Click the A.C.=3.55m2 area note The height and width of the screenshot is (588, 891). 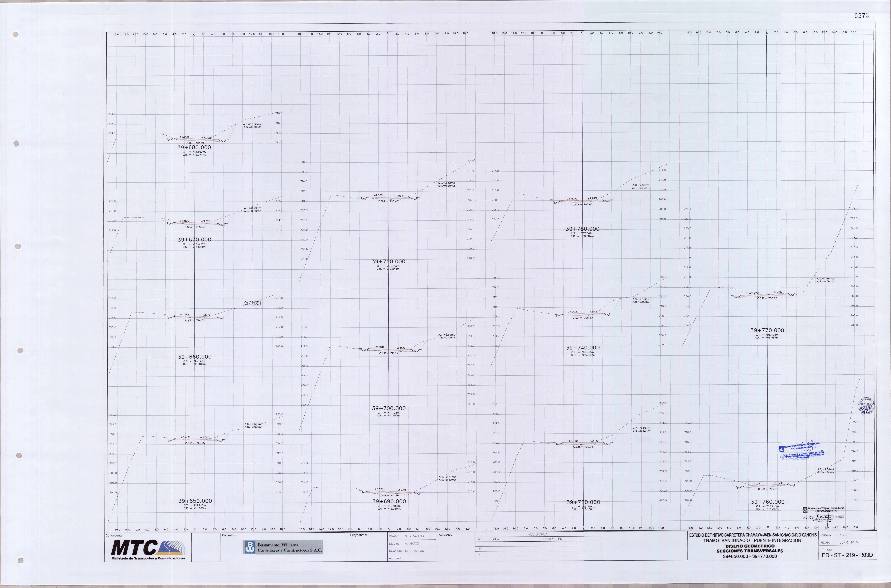[x=447, y=335]
